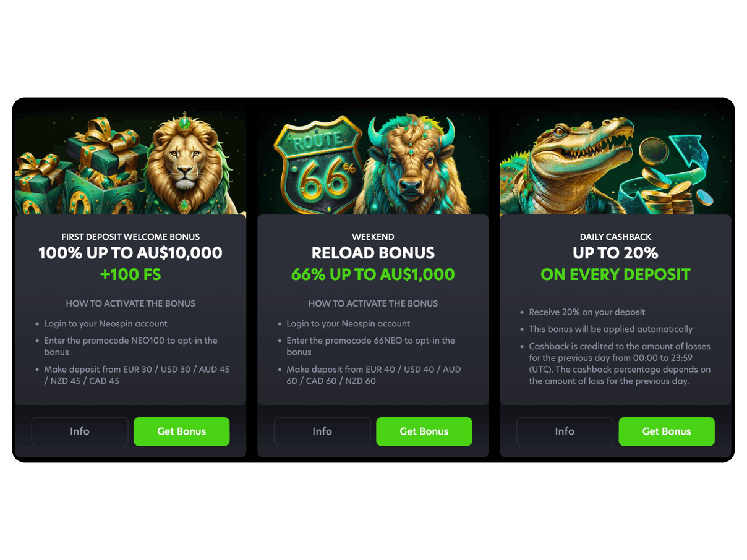Open Info for Weekend Reload Bonus
Screen dimensions: 747x560
coord(322,431)
